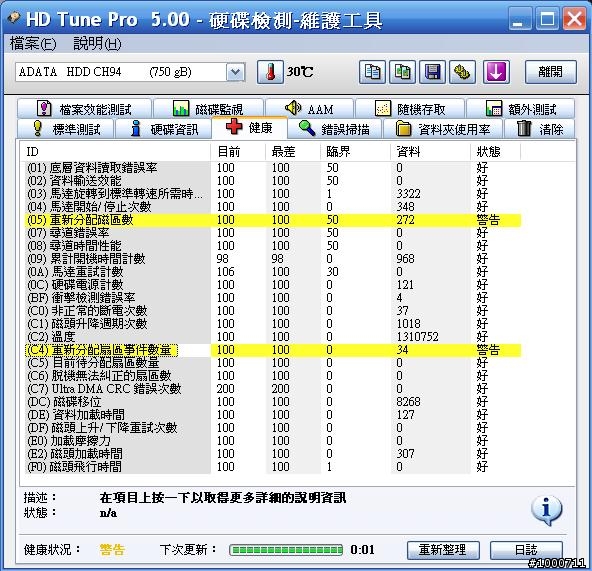Click the 離開 exit button

[551, 72]
